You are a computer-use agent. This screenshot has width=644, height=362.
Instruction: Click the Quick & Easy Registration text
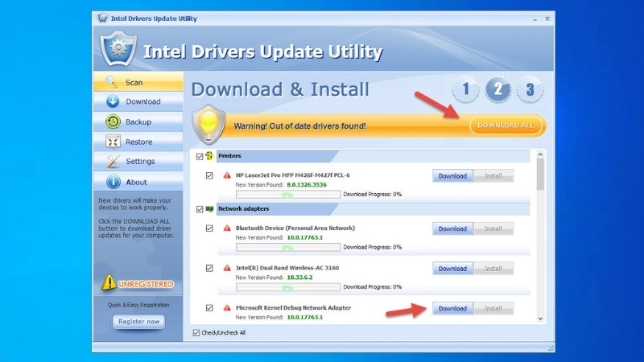138,305
